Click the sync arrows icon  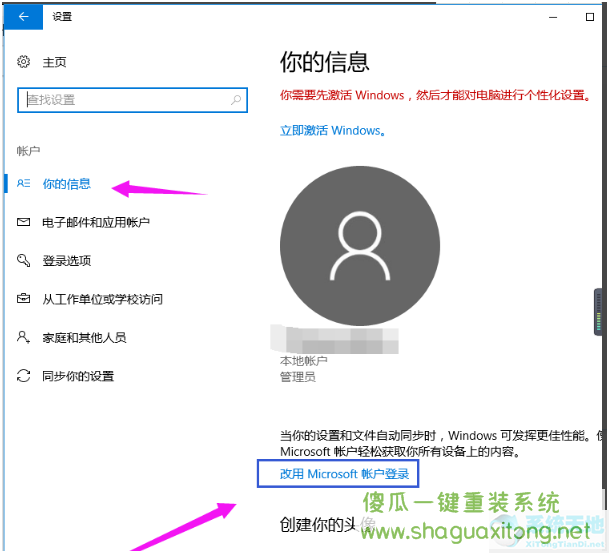[x=23, y=376]
